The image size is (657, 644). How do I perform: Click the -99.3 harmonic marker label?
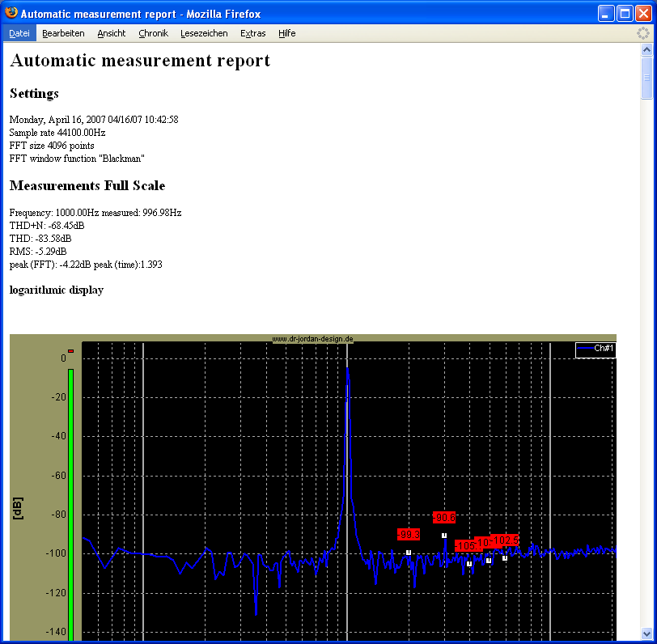point(409,534)
